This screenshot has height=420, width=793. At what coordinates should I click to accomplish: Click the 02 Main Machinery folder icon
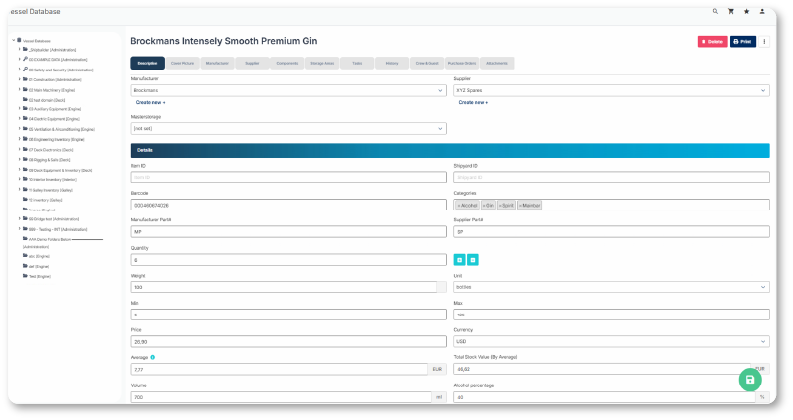25,90
